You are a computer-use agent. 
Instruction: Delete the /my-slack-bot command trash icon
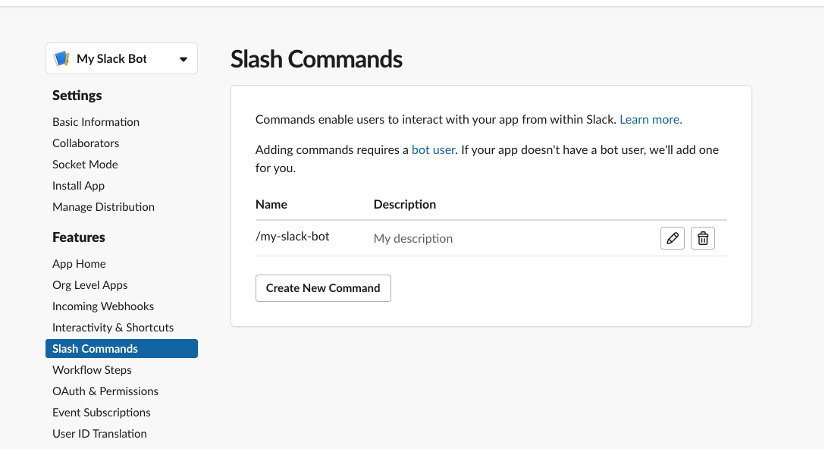pyautogui.click(x=703, y=238)
